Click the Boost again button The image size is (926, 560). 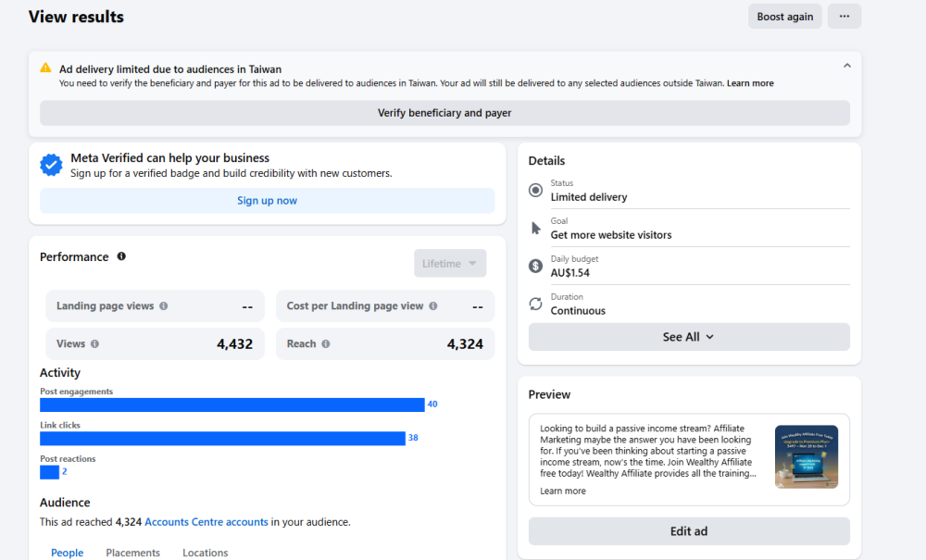(784, 17)
